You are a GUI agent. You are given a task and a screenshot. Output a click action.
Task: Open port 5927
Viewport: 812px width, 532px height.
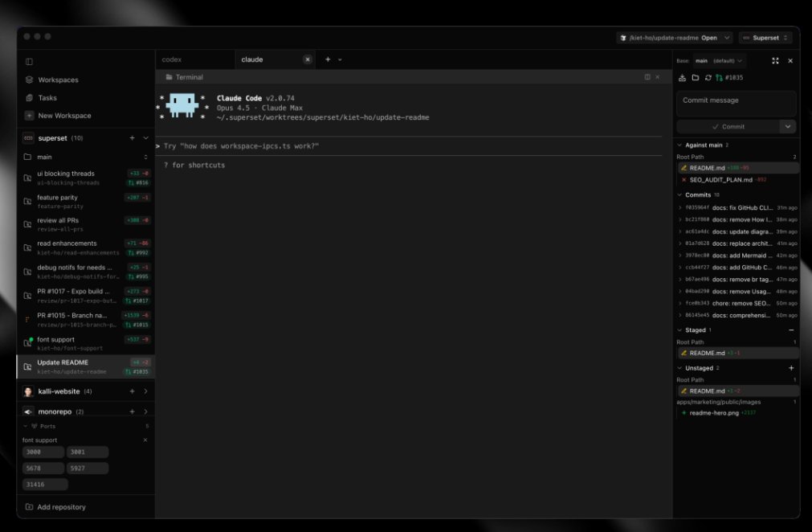[x=88, y=469]
